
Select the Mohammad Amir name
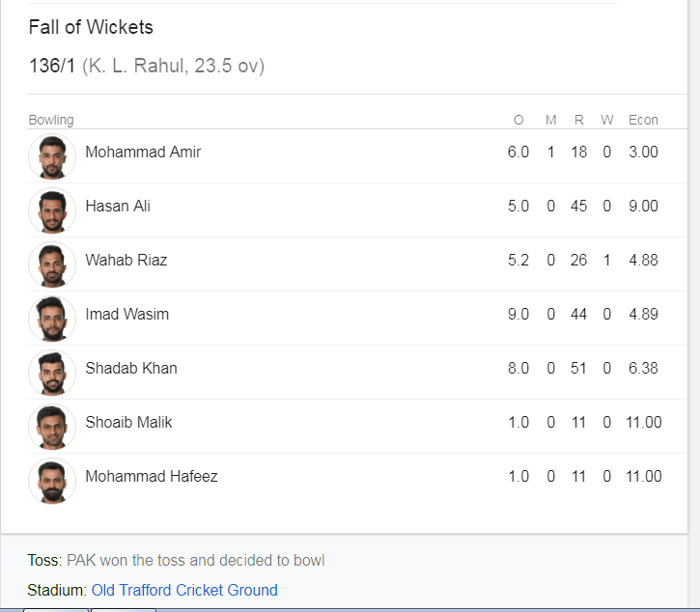pos(143,152)
